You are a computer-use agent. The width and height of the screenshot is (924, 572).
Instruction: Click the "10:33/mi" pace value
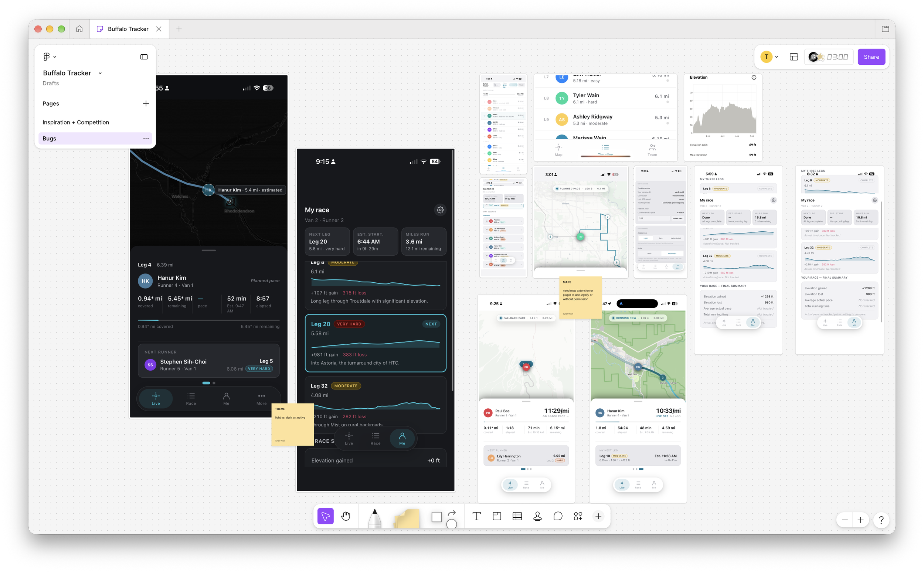point(668,411)
